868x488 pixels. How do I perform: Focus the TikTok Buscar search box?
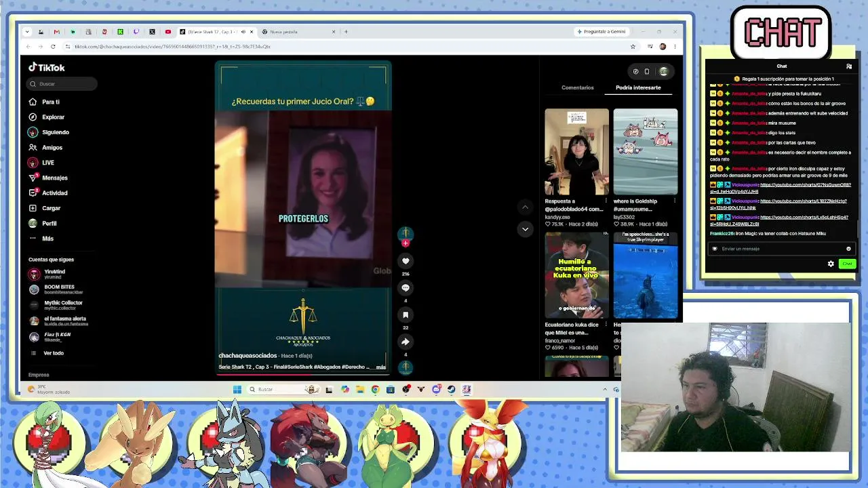62,84
